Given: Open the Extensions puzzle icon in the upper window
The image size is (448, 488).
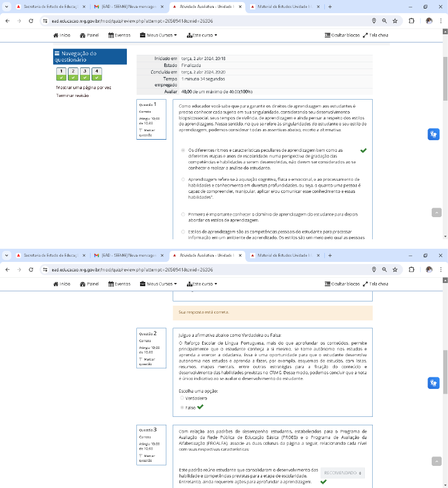Looking at the screenshot, I should [x=411, y=21].
